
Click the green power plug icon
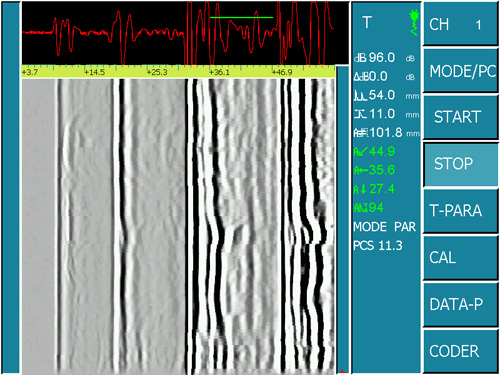[x=414, y=23]
